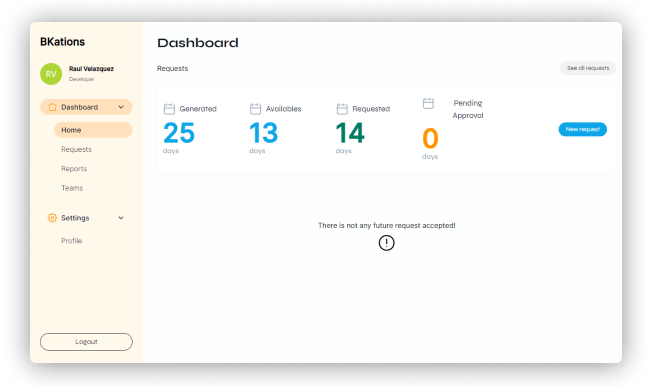Click the 25 generated days value
652x386 pixels.
[179, 133]
